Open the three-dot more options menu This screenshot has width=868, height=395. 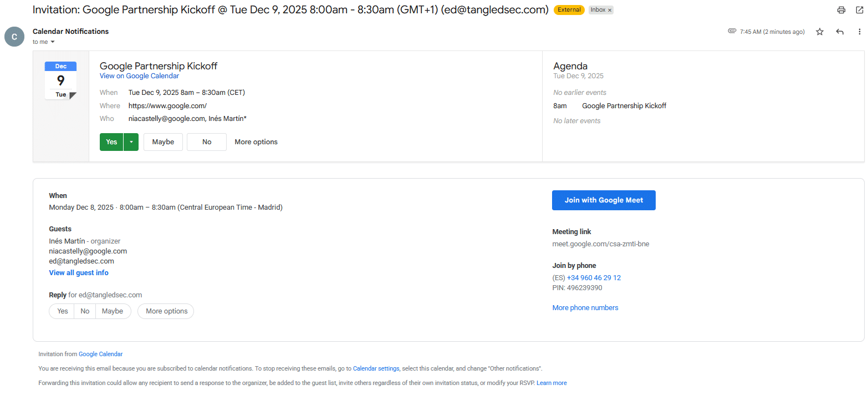point(859,32)
